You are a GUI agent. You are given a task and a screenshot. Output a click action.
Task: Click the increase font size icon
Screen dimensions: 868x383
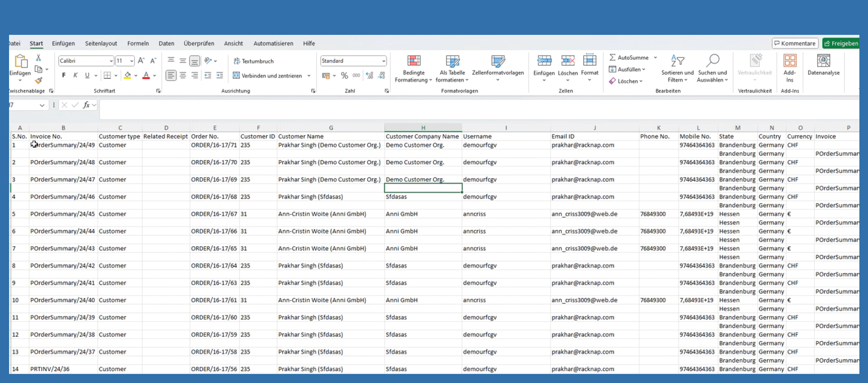click(141, 61)
